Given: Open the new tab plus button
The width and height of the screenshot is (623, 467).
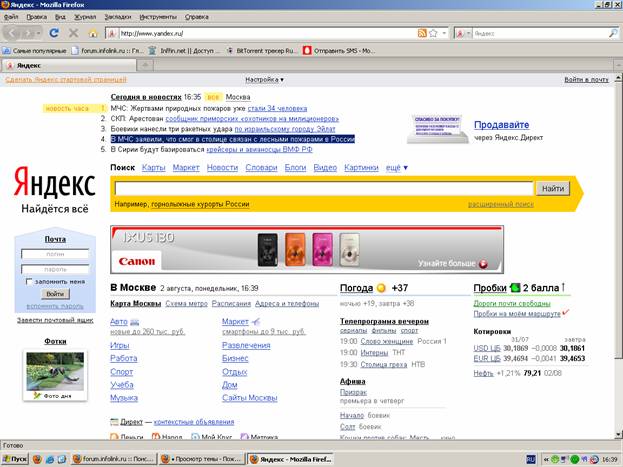Looking at the screenshot, I should pos(145,65).
